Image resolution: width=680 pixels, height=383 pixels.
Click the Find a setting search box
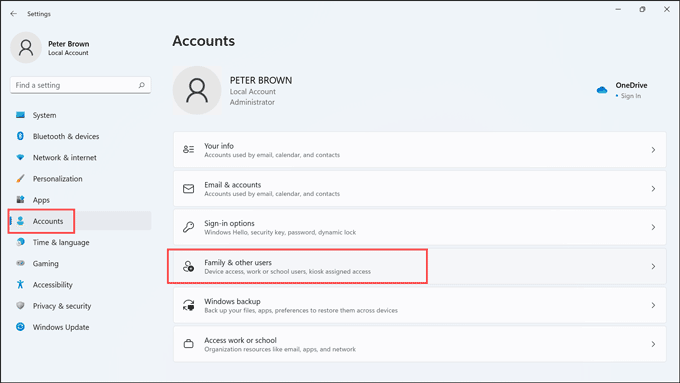[x=80, y=85]
